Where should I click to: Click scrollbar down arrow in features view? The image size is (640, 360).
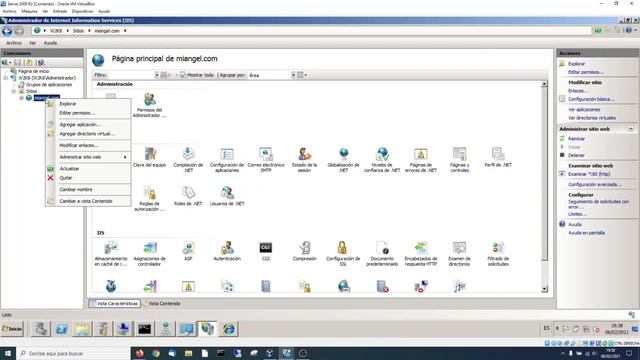click(x=544, y=289)
